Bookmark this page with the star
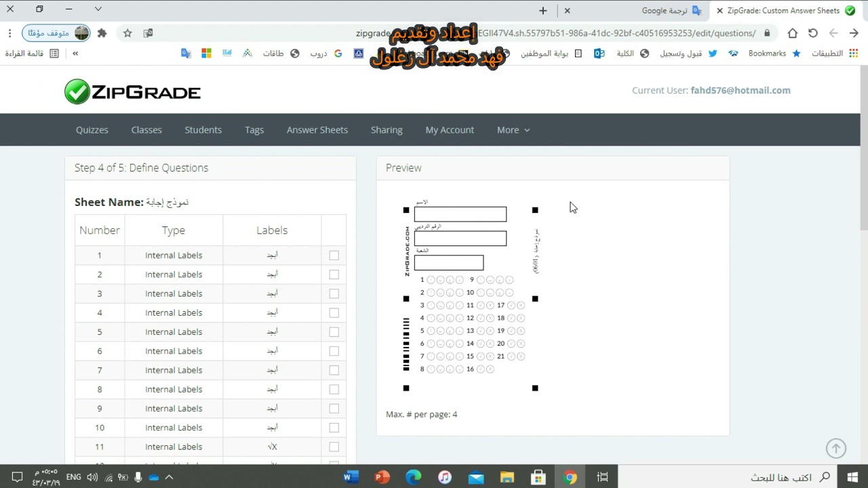The width and height of the screenshot is (868, 488). (x=127, y=33)
